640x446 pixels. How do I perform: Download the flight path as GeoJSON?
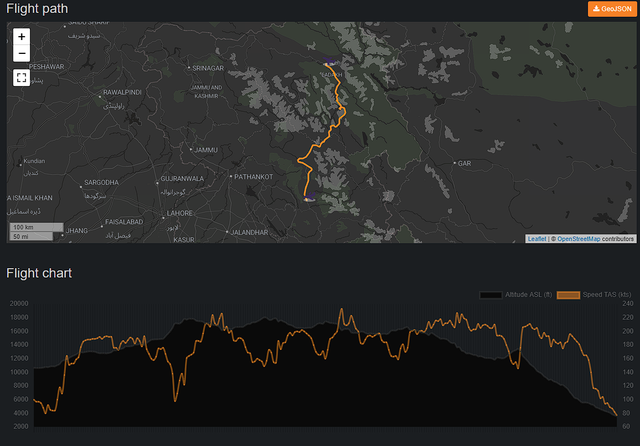610,9
